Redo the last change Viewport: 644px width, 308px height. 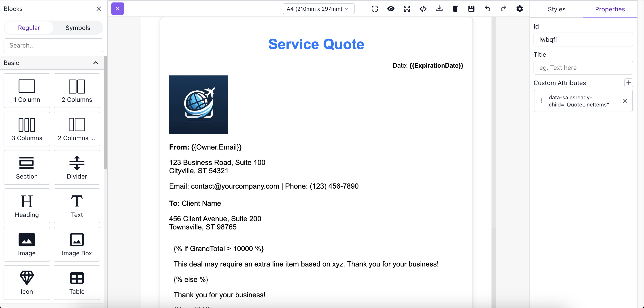coord(503,9)
